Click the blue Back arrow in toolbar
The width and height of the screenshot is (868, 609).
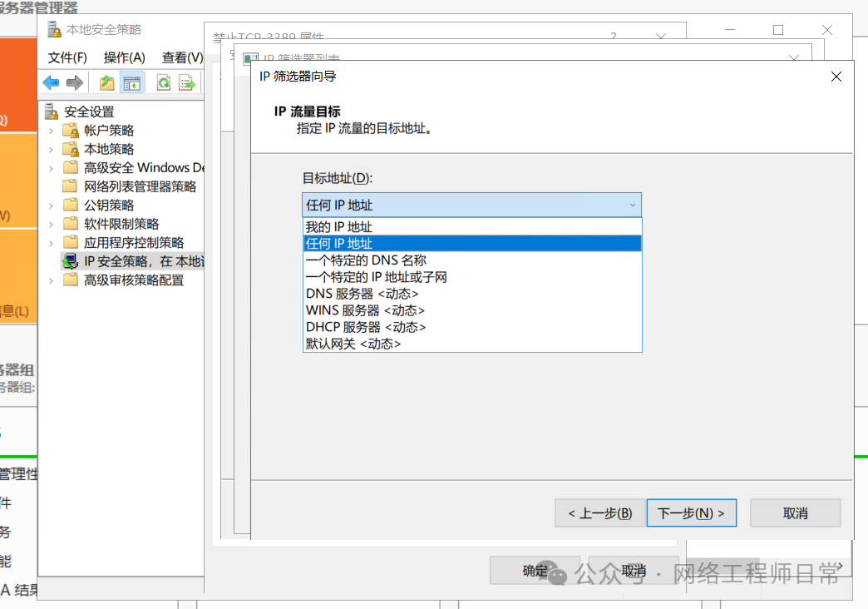click(x=52, y=82)
